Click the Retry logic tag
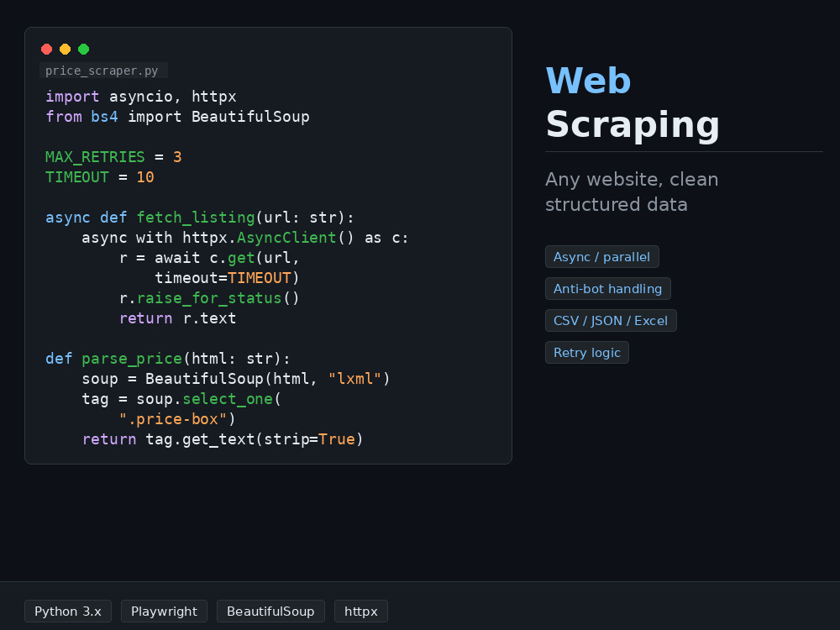Screen dimensions: 840x630 [586, 353]
